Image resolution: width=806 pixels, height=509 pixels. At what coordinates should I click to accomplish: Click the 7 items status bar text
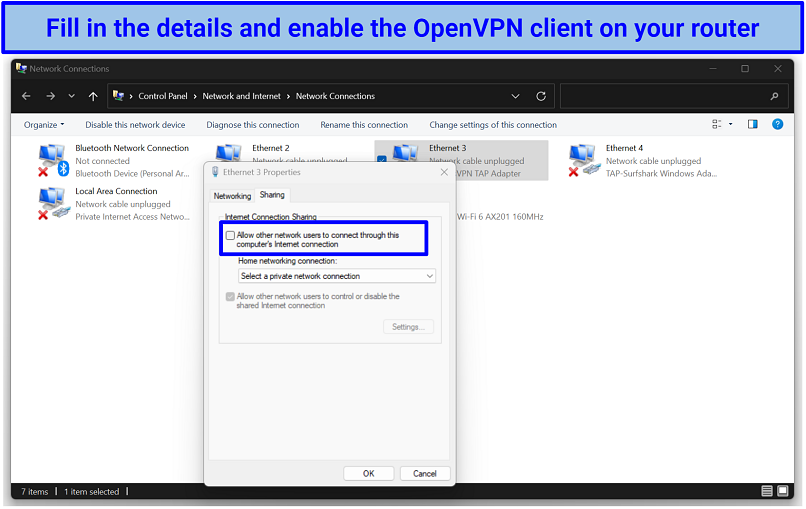point(34,492)
